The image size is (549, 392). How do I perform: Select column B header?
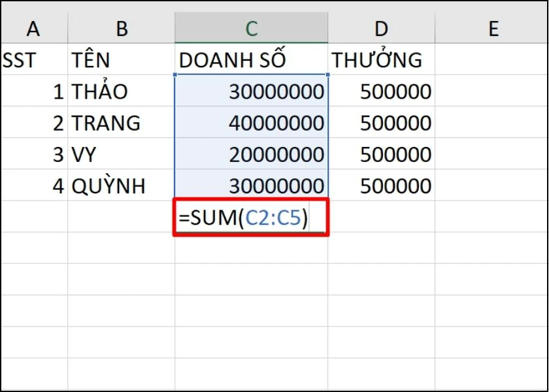[121, 29]
